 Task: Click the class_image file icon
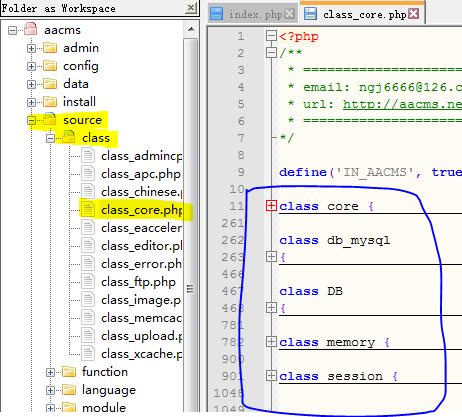click(88, 300)
